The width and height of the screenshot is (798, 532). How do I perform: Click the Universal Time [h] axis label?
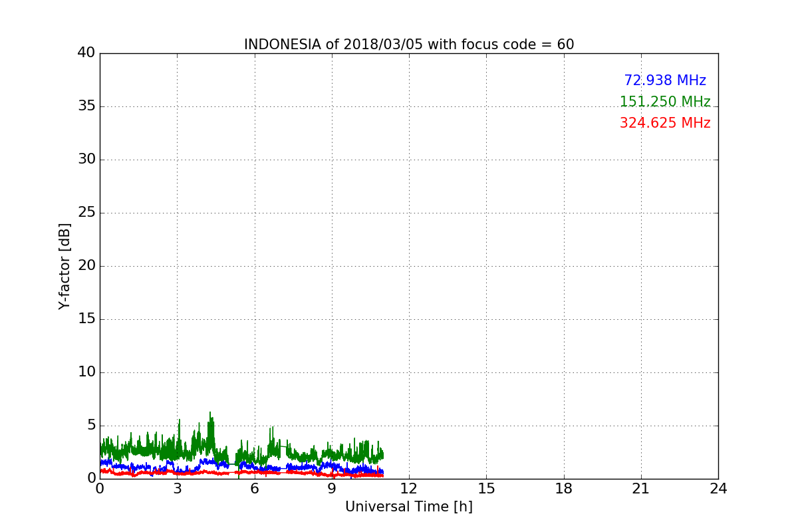click(x=409, y=507)
